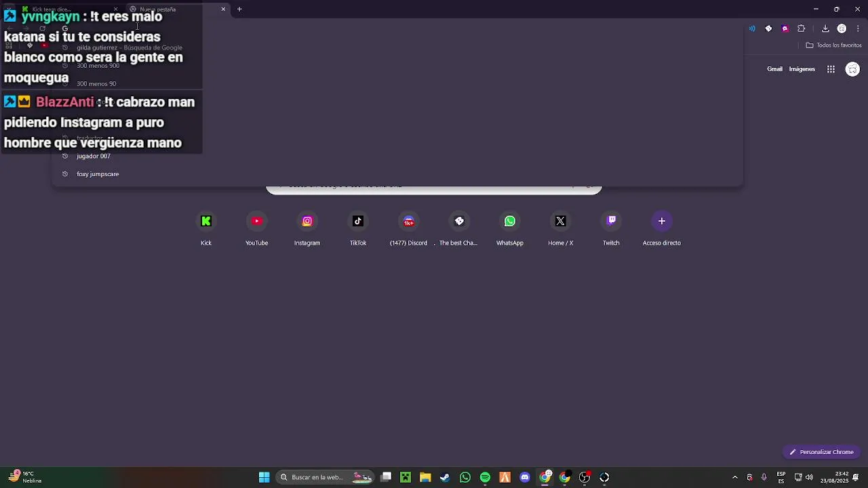Viewport: 868px width, 488px height.
Task: Add a new shortcut with Acceso directo
Action: pos(662,229)
